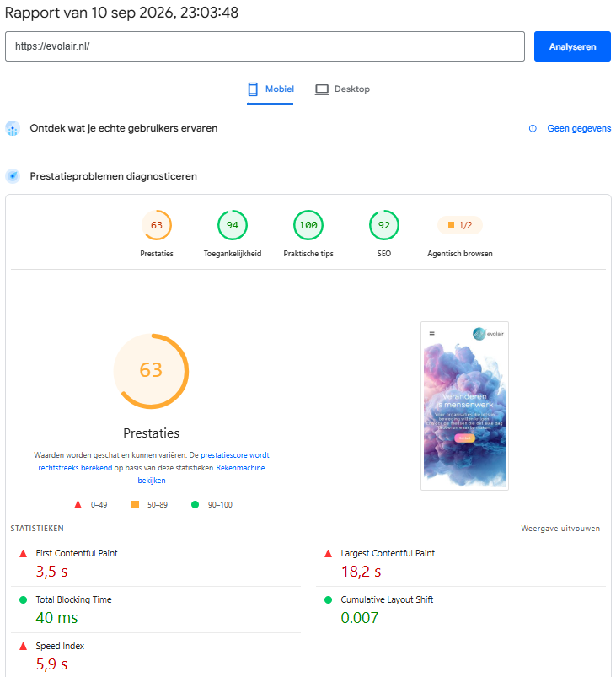Click the First Contentful Paint metric label
The image size is (616, 677).
(x=77, y=553)
